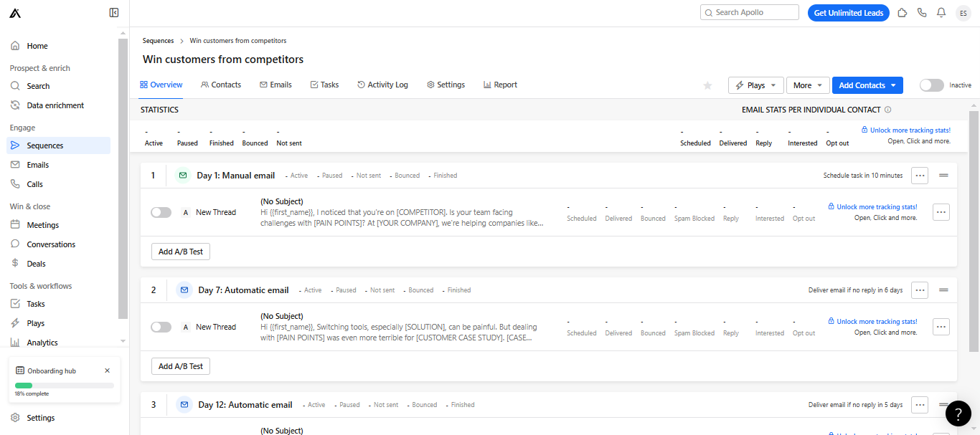The width and height of the screenshot is (980, 435).
Task: Click the Apollo logo in the sidebar
Action: [x=15, y=13]
